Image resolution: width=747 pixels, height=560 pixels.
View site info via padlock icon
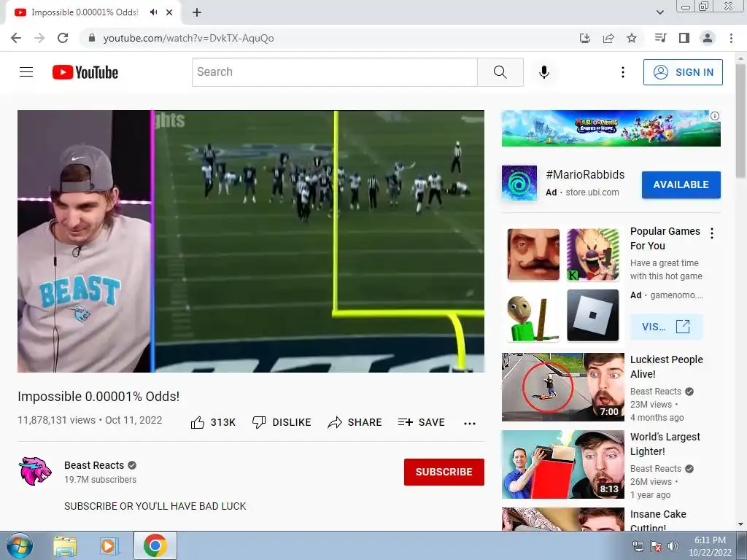click(x=92, y=38)
